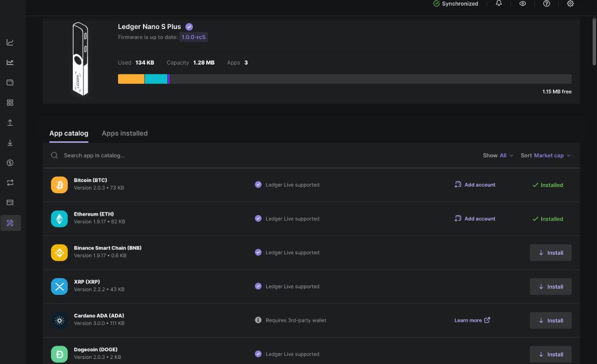Click the Used "134 KB" value
597x364 pixels.
(145, 63)
